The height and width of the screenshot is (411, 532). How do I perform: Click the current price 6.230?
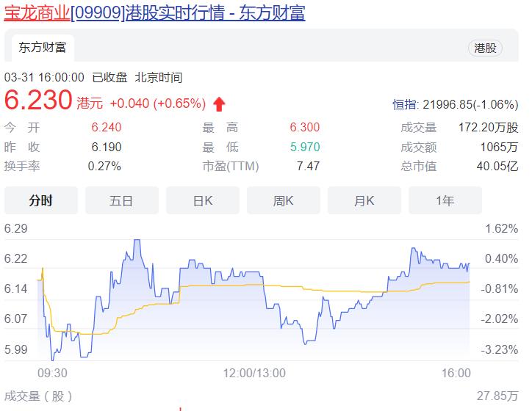38,100
